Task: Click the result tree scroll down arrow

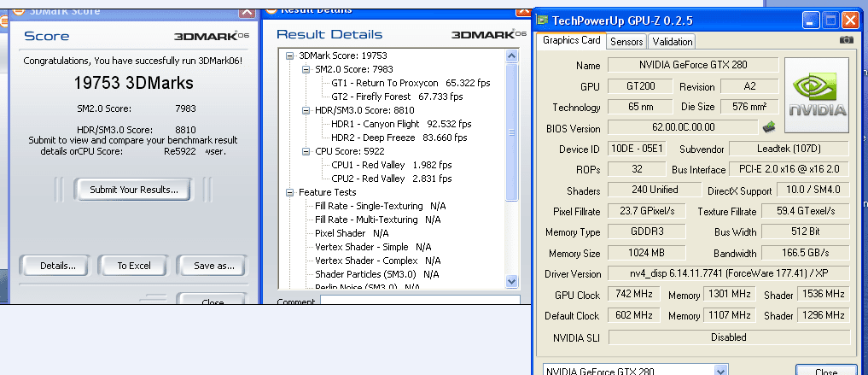Action: point(511,281)
